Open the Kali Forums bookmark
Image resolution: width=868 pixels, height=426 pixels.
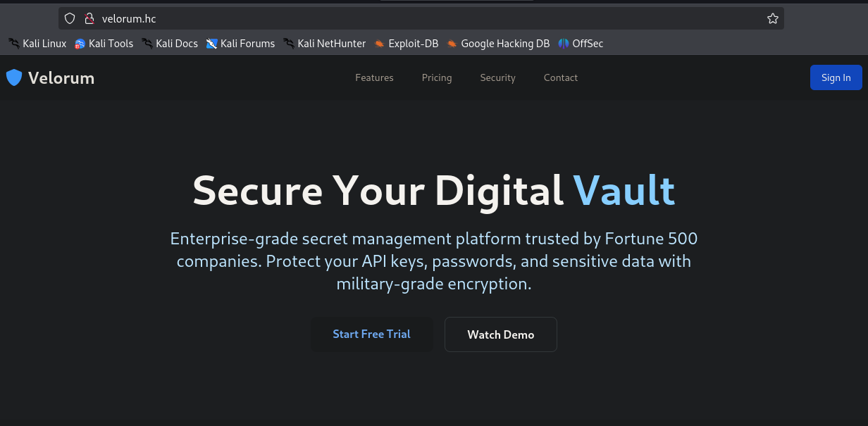tap(240, 44)
